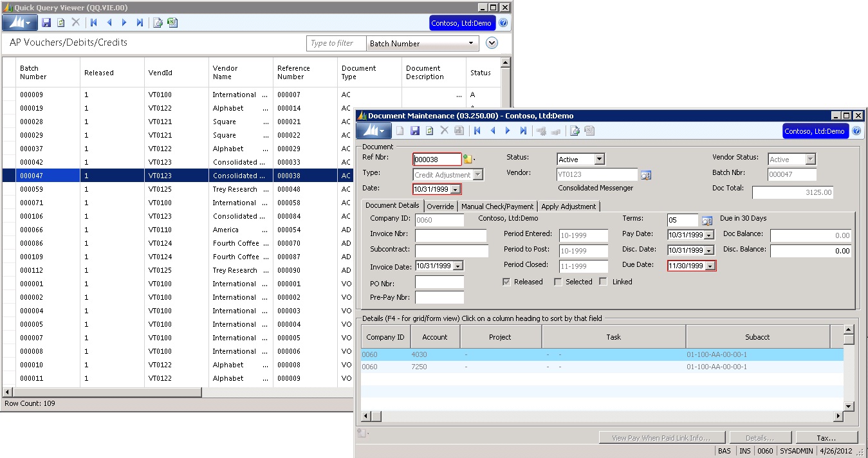Switch to Override tab
The width and height of the screenshot is (868, 458).
441,206
